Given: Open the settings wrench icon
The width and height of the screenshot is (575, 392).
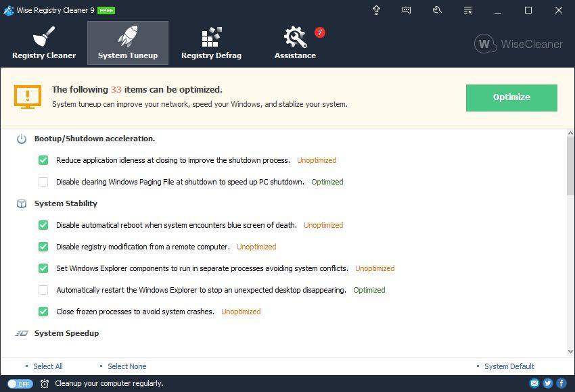Looking at the screenshot, I should pyautogui.click(x=437, y=10).
